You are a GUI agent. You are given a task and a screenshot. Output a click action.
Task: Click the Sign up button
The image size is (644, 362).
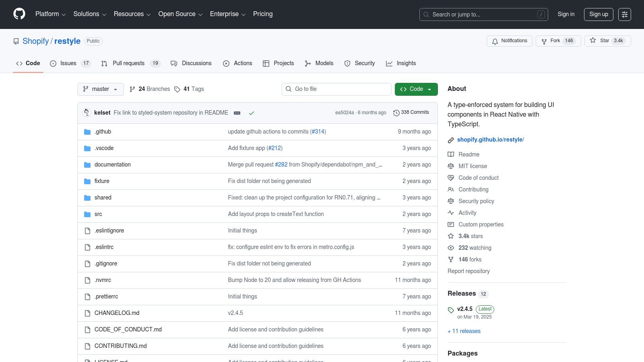coord(599,14)
